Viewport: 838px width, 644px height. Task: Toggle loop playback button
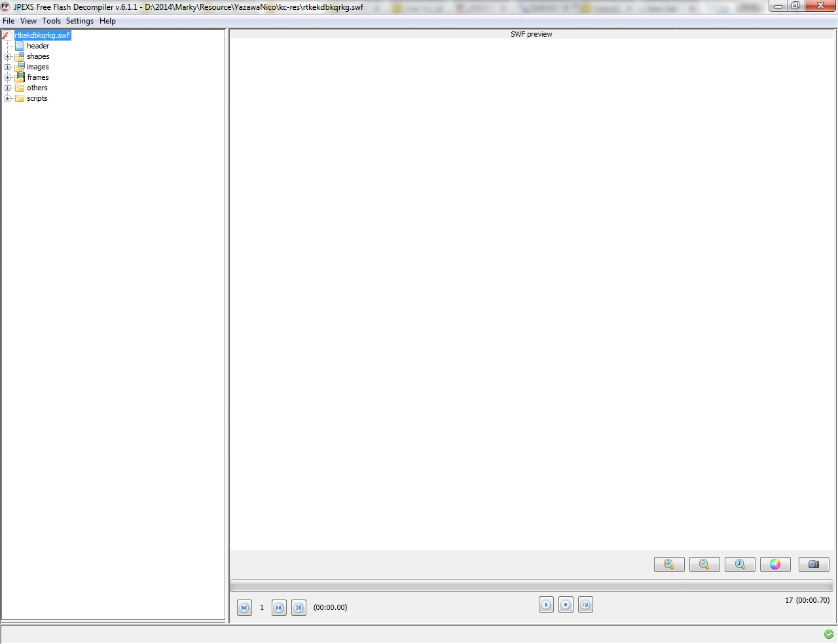point(585,605)
